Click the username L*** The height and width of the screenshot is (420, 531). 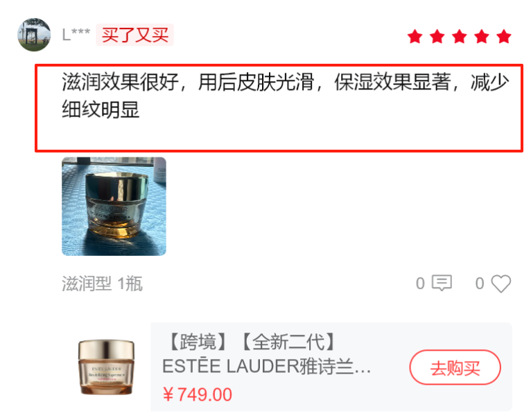[76, 35]
